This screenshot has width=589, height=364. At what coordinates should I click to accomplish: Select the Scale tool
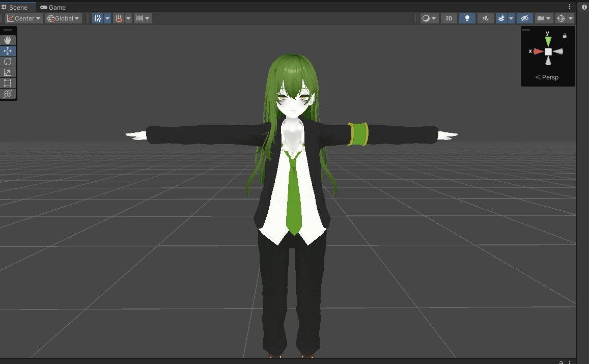tap(8, 72)
